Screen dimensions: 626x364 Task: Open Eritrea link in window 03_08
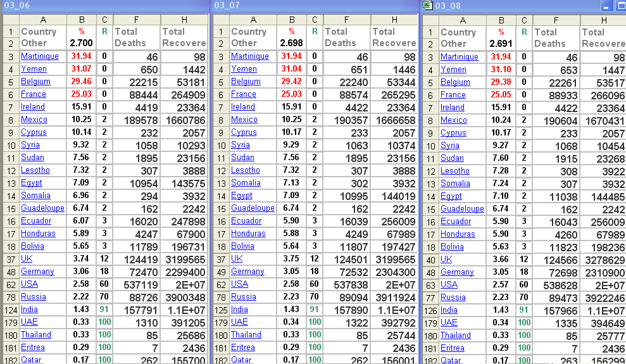453,348
